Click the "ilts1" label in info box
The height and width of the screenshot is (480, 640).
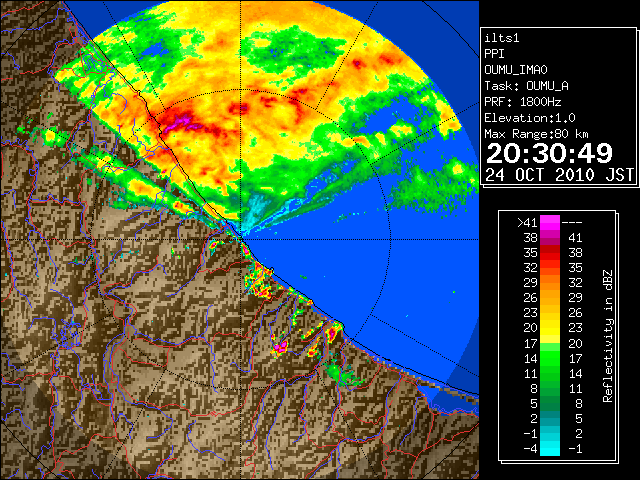[x=502, y=38]
